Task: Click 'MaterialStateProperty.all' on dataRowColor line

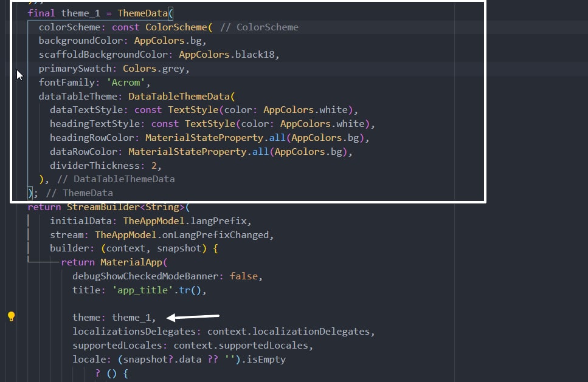Action: 198,152
